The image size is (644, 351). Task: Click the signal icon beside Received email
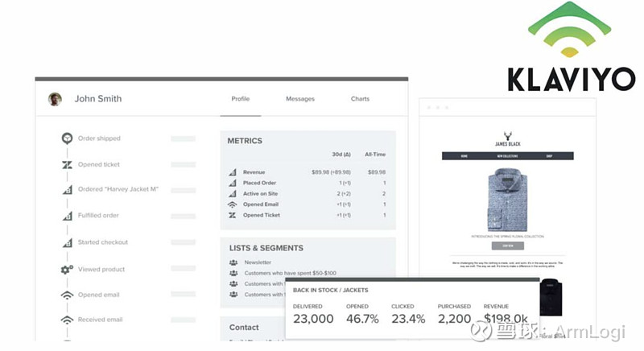click(x=67, y=320)
